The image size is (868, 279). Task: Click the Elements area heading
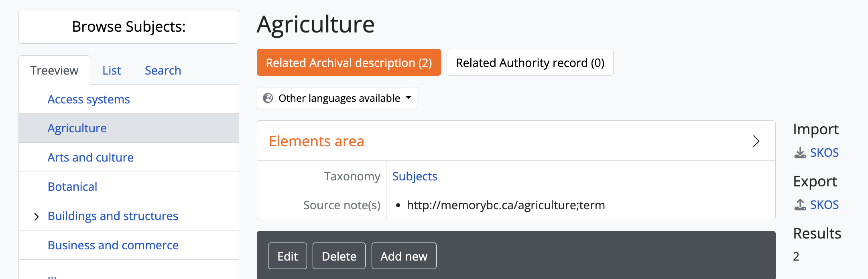click(317, 141)
